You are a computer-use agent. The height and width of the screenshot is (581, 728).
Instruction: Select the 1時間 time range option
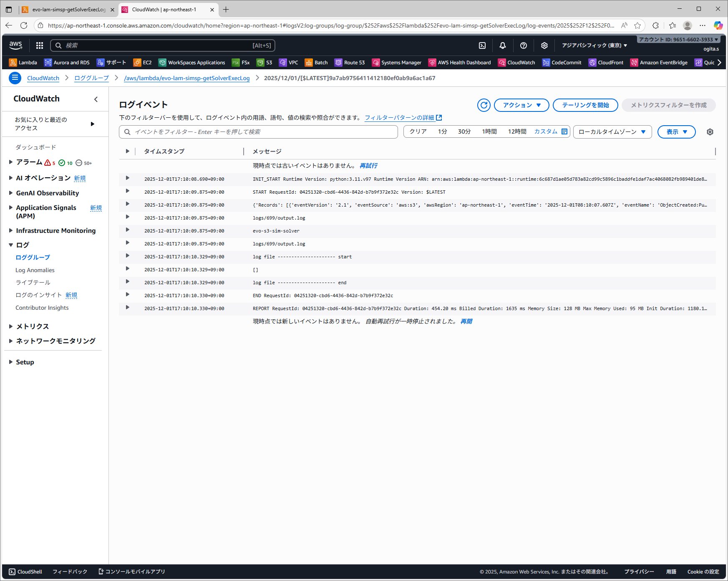(x=489, y=131)
